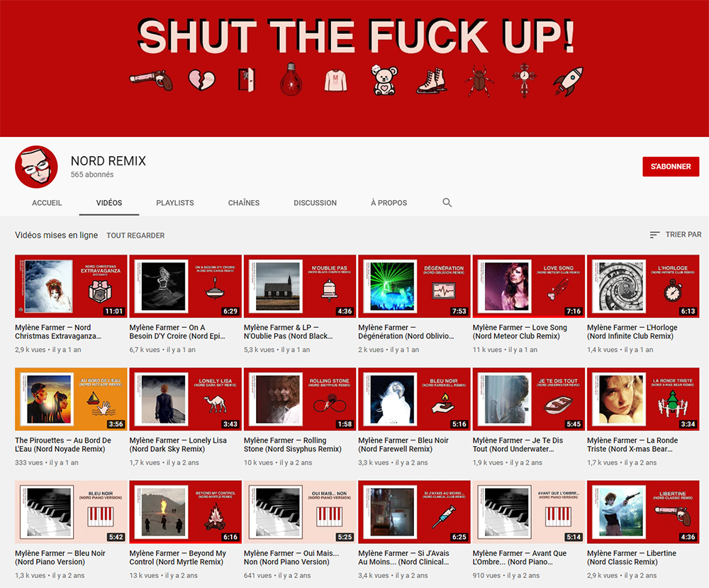Open the Trier Par sorting dropdown
This screenshot has height=588, width=709.
tap(676, 235)
